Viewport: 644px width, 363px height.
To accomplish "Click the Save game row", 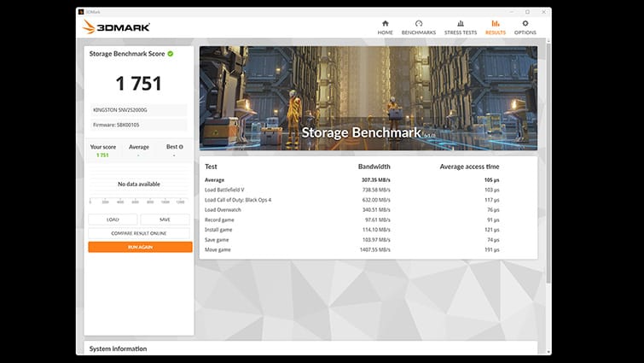I will tap(368, 240).
